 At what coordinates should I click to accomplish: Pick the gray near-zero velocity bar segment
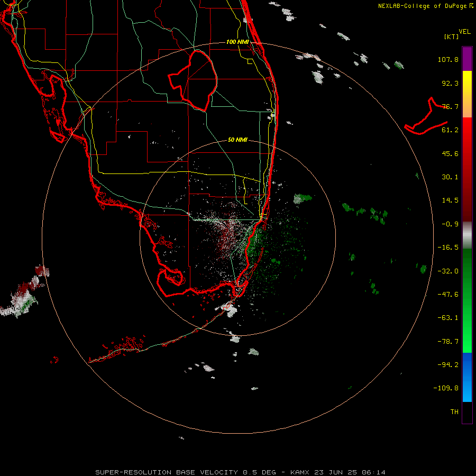(467, 235)
